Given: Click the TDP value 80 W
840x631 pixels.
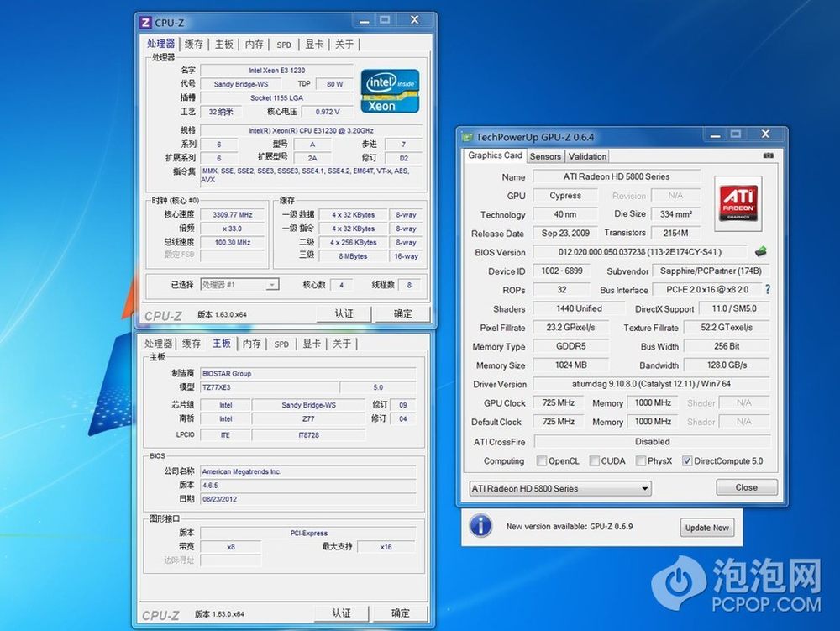Looking at the screenshot, I should tap(335, 84).
